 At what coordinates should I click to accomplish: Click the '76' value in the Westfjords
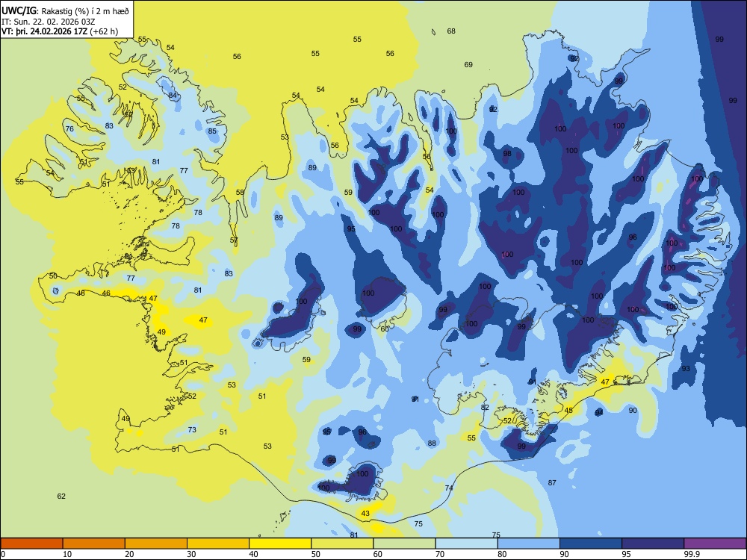69,128
